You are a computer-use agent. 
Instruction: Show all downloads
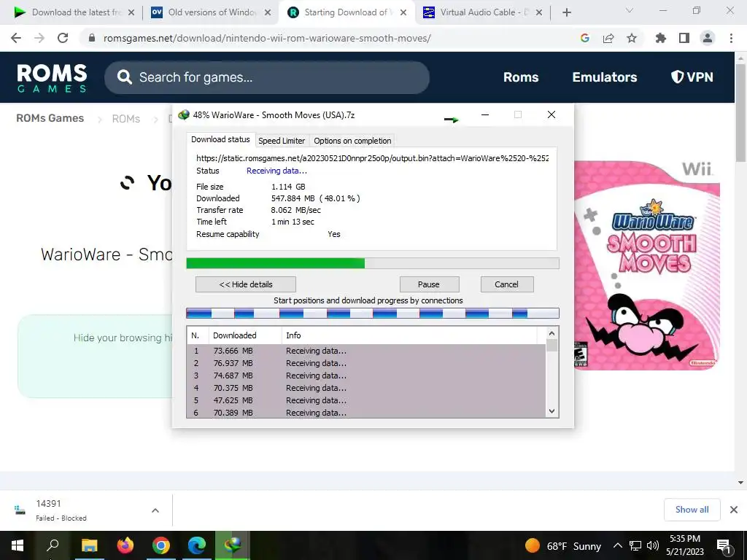tap(692, 510)
